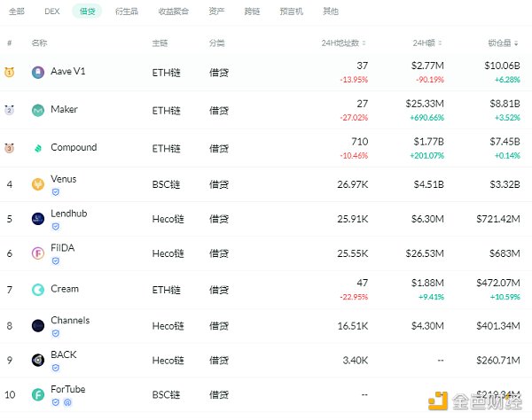This screenshot has width=532, height=420.
Task: Click the BACK logo icon
Action: 38,360
